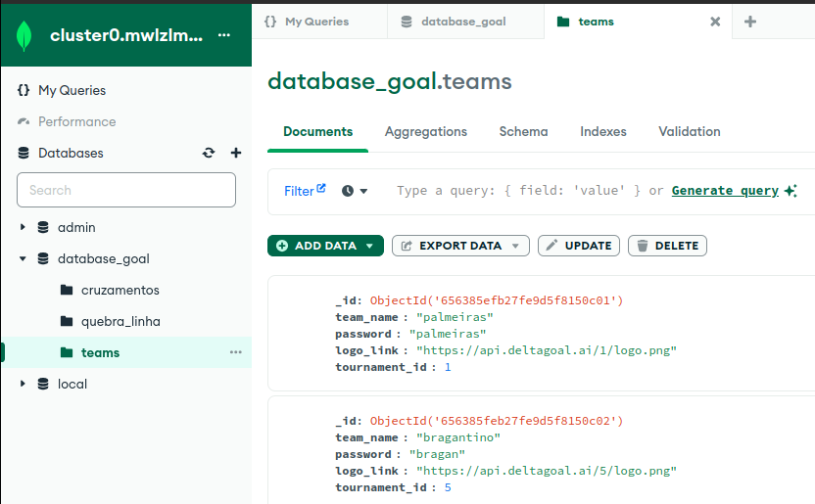Open query history clock dropdown
Viewport: 815px width, 504px height.
tap(355, 191)
